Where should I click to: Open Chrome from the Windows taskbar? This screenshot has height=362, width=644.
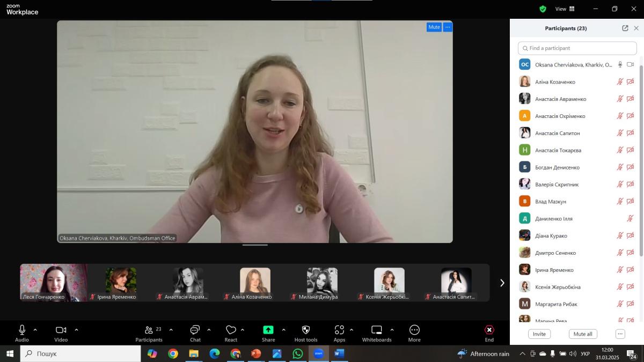click(x=173, y=353)
